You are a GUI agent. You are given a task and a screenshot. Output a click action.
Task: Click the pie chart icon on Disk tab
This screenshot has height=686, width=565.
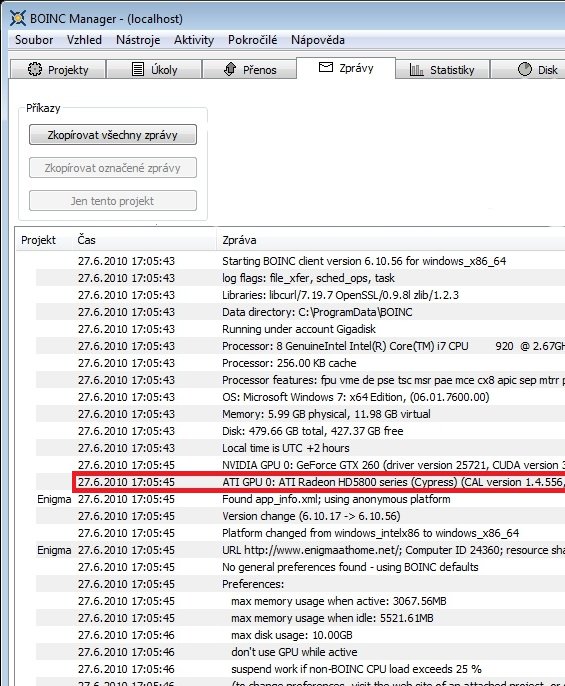point(525,69)
